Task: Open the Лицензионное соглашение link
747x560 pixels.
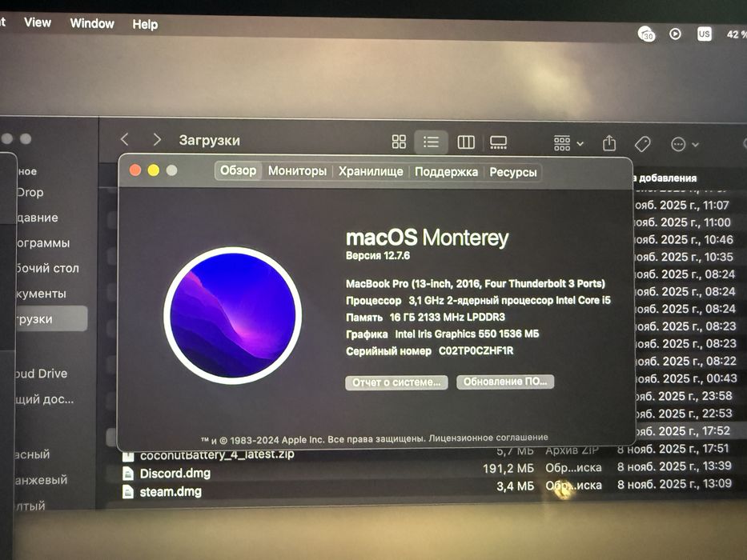Action: click(488, 437)
